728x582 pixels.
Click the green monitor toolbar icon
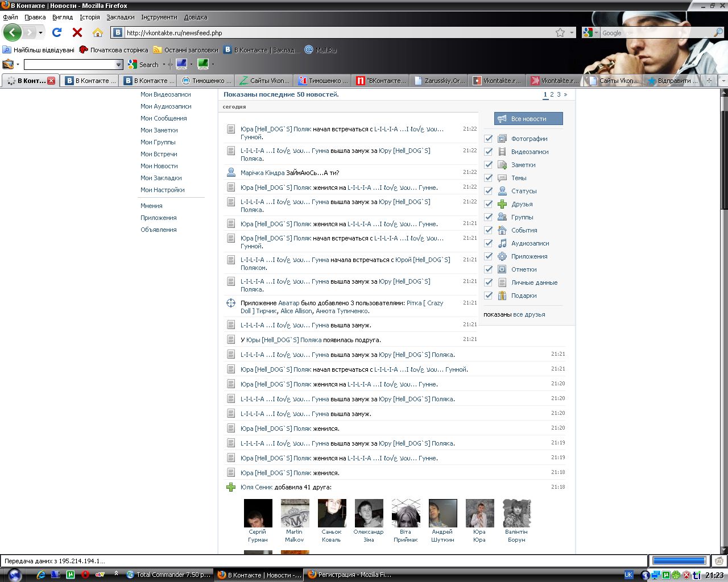click(x=203, y=64)
